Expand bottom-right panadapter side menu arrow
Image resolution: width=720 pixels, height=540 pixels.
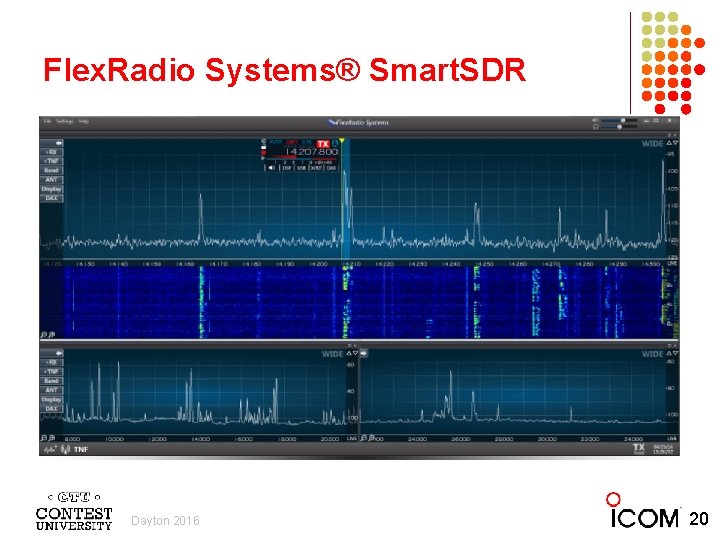(364, 353)
